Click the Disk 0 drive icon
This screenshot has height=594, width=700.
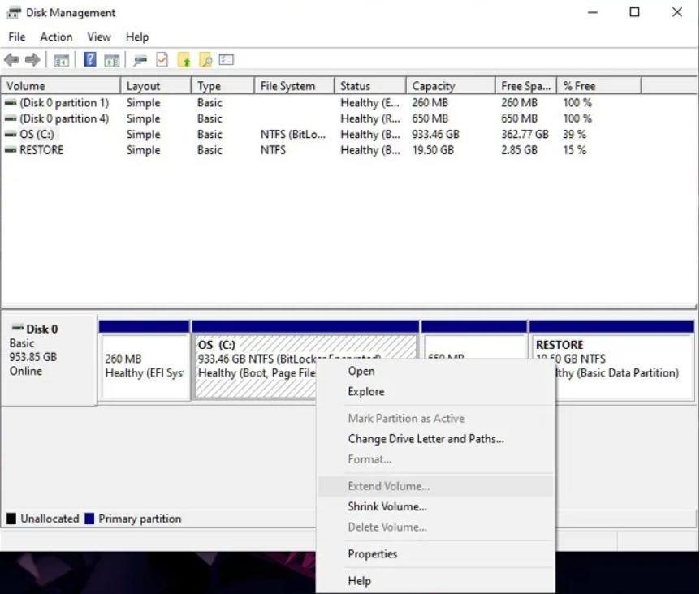[x=18, y=328]
